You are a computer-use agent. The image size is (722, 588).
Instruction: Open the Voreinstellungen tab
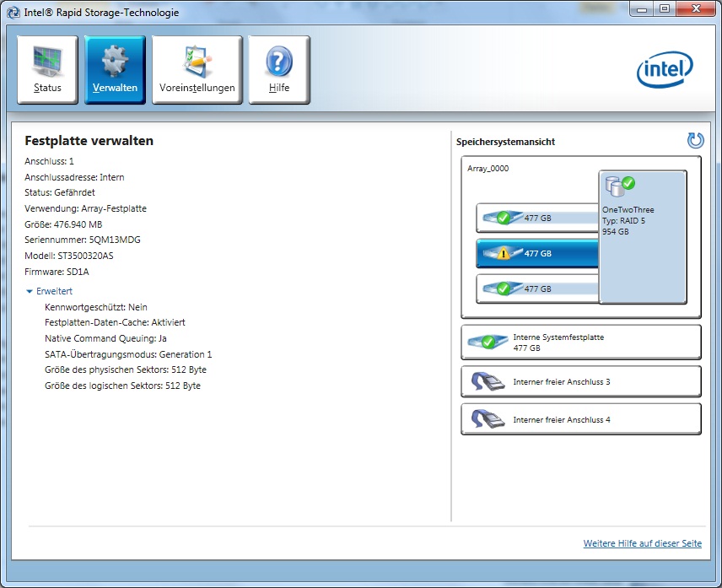(x=197, y=69)
